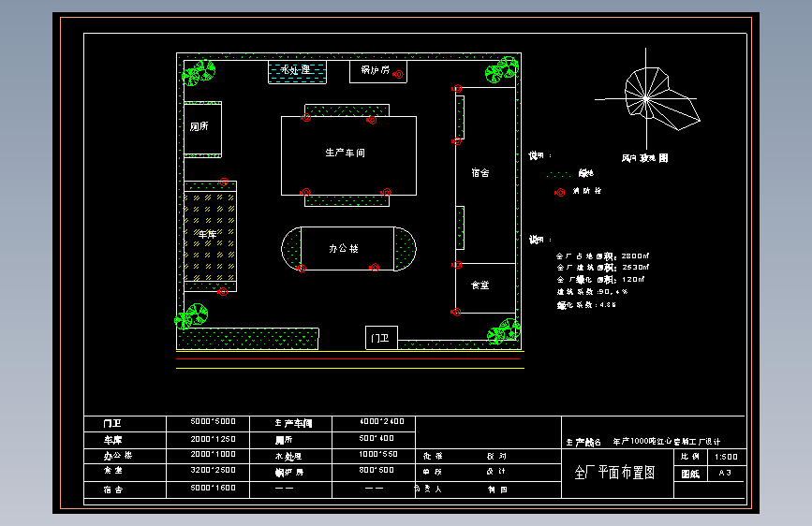This screenshot has width=812, height=526.
Task: Click the 建筑系数 90.4% line
Action: click(593, 292)
